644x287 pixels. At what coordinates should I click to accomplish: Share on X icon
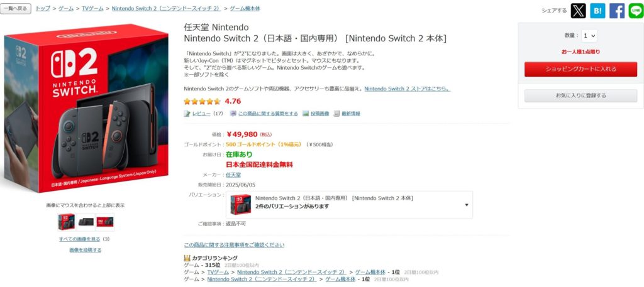pos(579,11)
